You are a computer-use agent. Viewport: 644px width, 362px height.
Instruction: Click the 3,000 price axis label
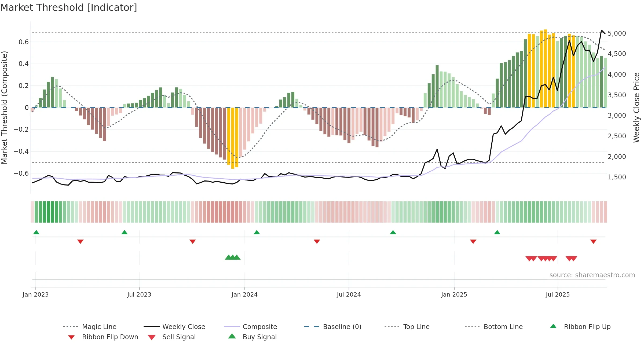[x=617, y=116]
